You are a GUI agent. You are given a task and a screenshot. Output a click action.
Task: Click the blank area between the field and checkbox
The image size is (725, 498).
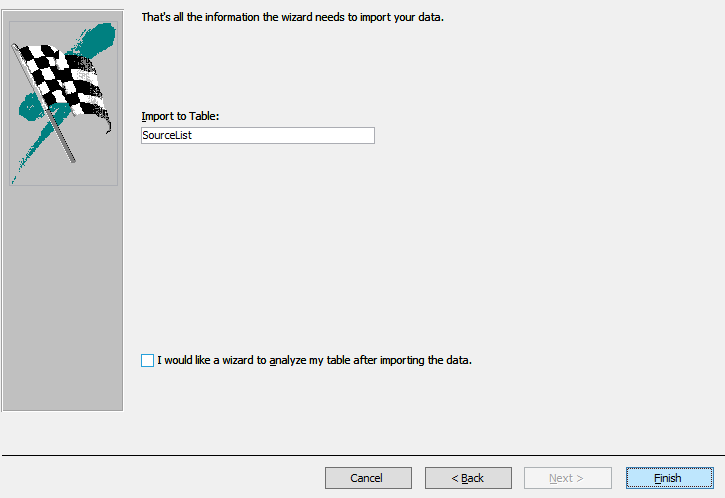[x=400, y=250]
